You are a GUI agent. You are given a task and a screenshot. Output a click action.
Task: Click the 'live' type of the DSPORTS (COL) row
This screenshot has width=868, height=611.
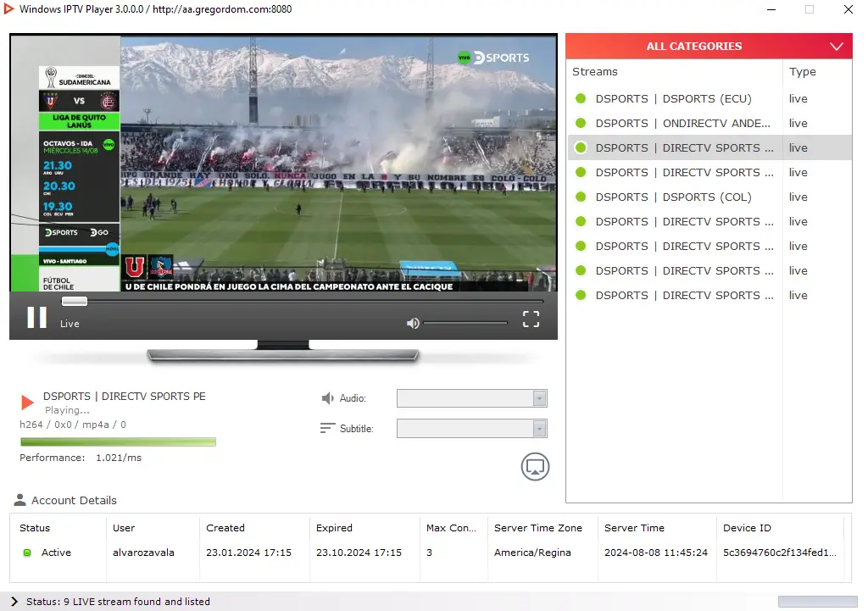tap(798, 197)
